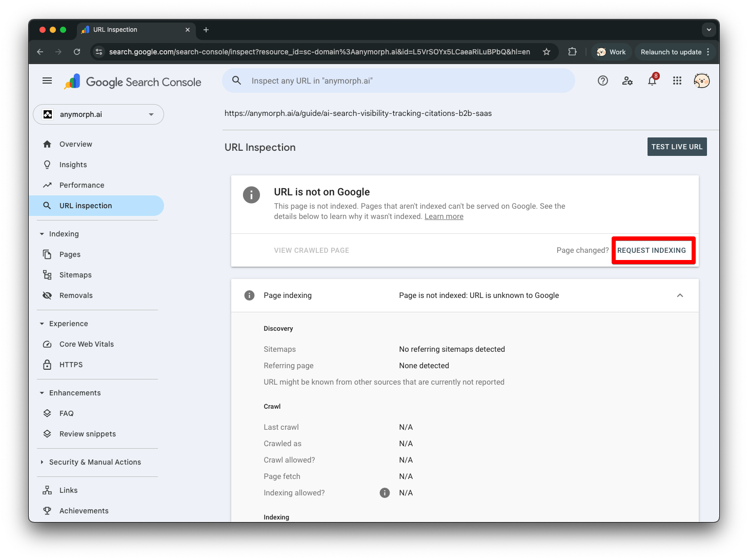Screen dimensions: 748x560
Task: Open the Learn more link
Action: pyautogui.click(x=443, y=216)
